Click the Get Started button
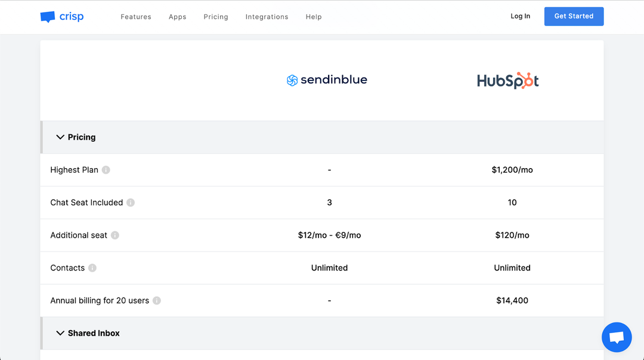644x360 pixels. click(574, 17)
